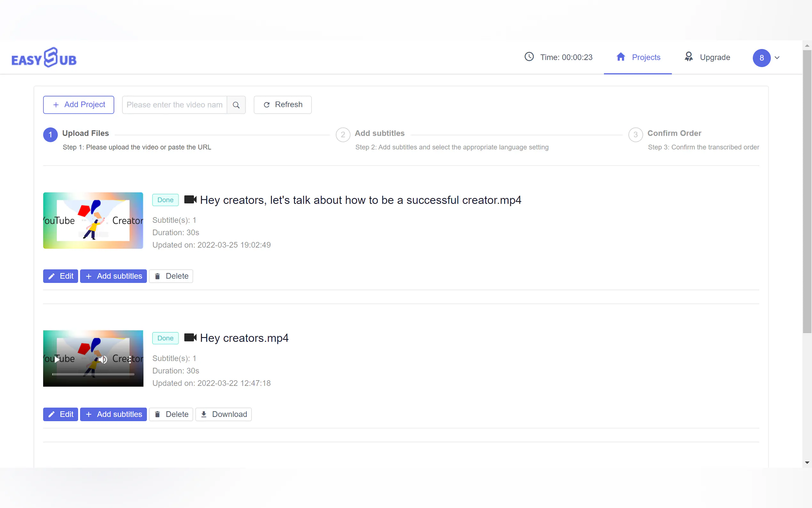
Task: Click the search magnifier icon
Action: 236,105
